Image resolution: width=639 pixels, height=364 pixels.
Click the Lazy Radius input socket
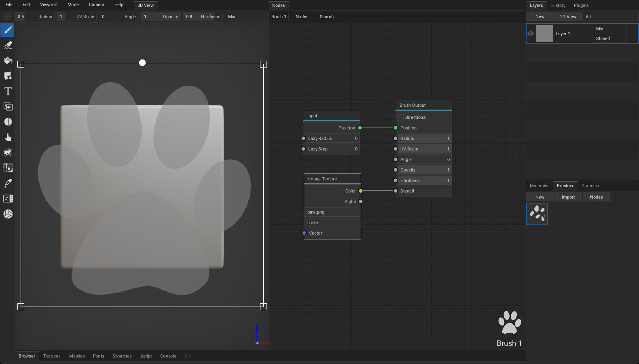click(x=303, y=138)
